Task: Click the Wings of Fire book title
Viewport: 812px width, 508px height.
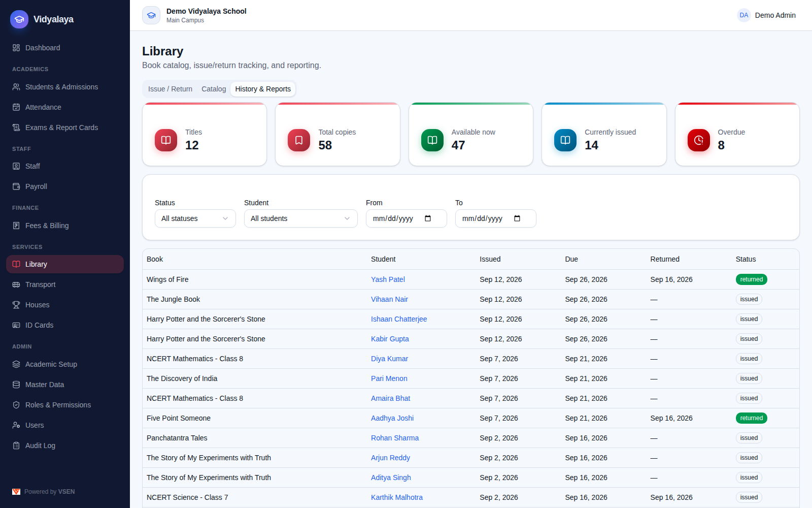Action: click(x=167, y=279)
